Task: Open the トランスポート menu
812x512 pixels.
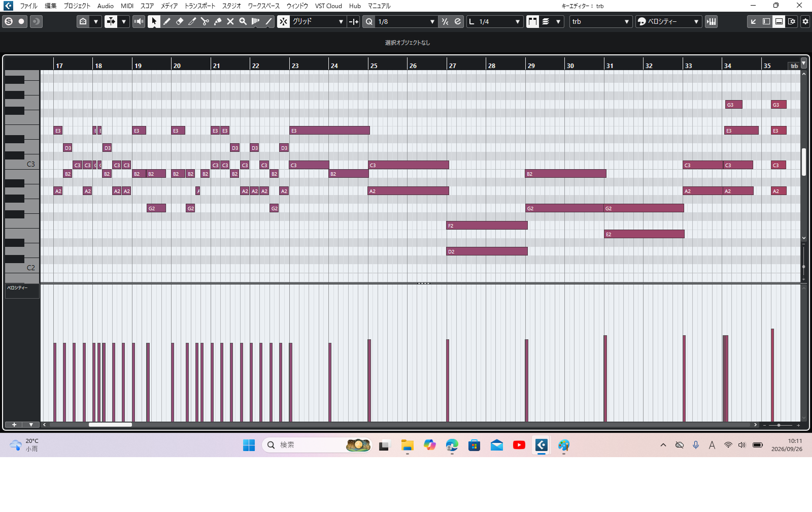Action: (x=200, y=6)
